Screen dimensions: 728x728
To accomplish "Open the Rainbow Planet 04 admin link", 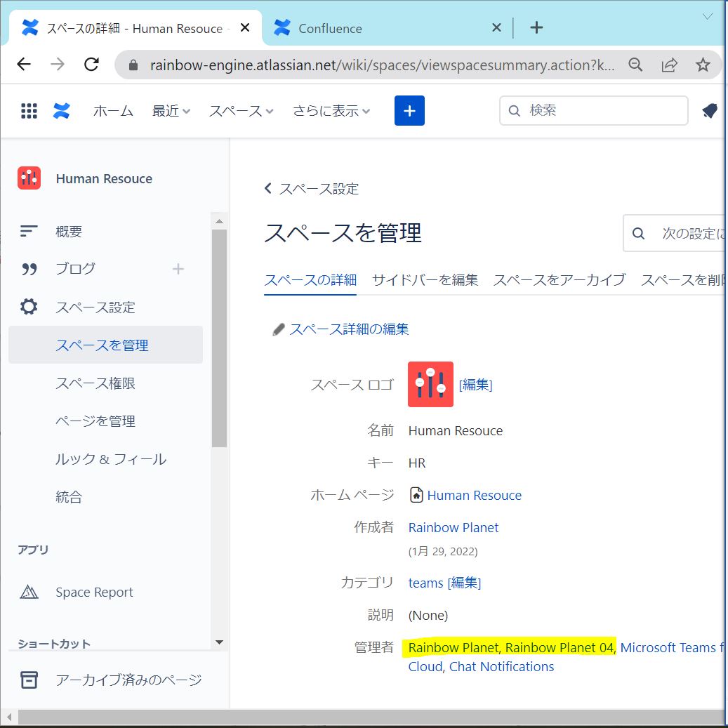I will [x=559, y=647].
